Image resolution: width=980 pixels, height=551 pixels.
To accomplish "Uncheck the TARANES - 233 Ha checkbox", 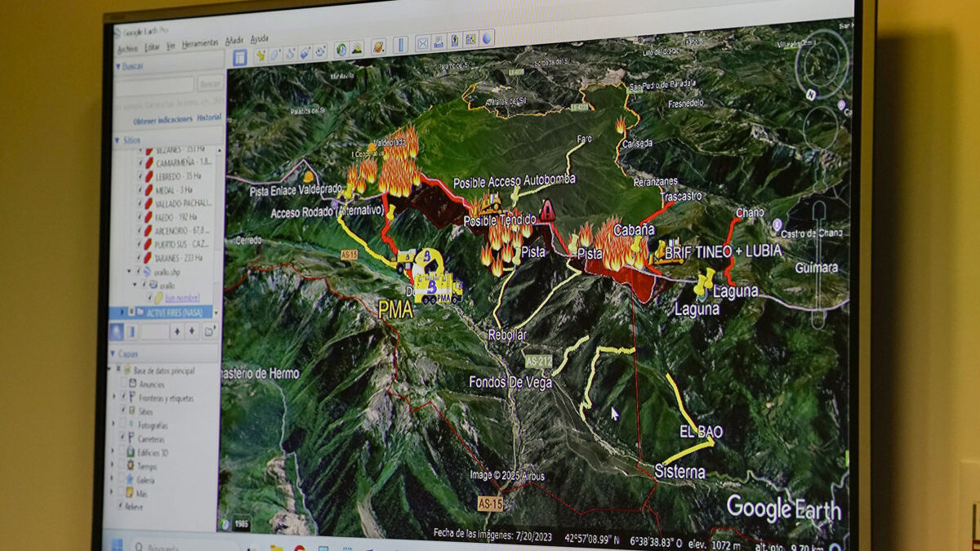I will coord(140,257).
